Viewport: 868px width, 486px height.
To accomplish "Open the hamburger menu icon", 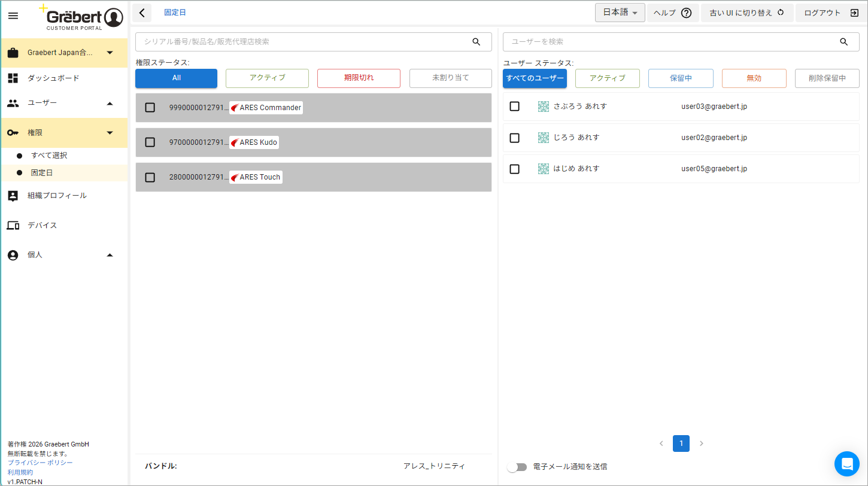I will 13,16.
